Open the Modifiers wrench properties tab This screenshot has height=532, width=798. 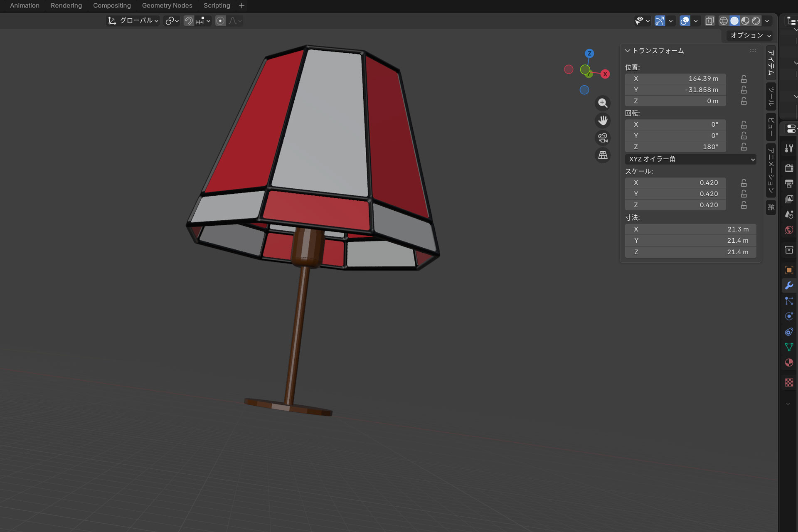[789, 286]
